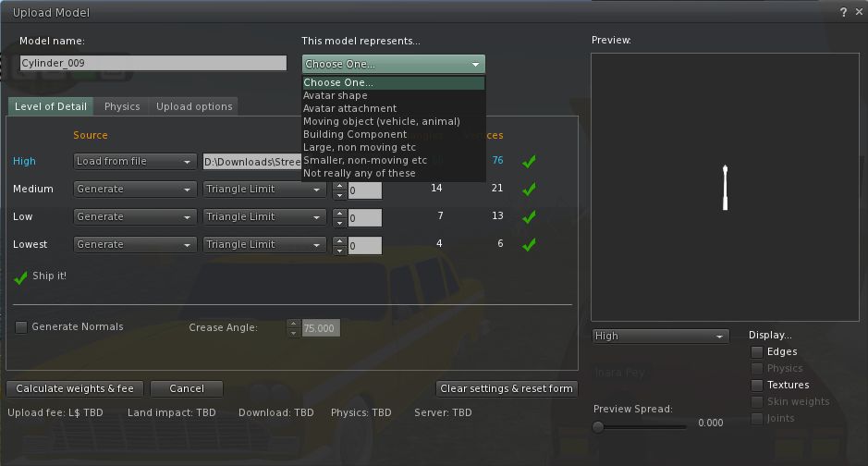The height and width of the screenshot is (466, 868).
Task: Expand the preview High detail dropdown
Action: tap(660, 336)
